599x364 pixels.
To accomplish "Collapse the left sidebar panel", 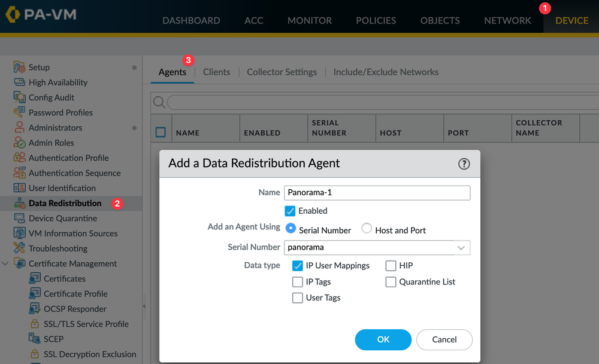I will click(x=144, y=305).
